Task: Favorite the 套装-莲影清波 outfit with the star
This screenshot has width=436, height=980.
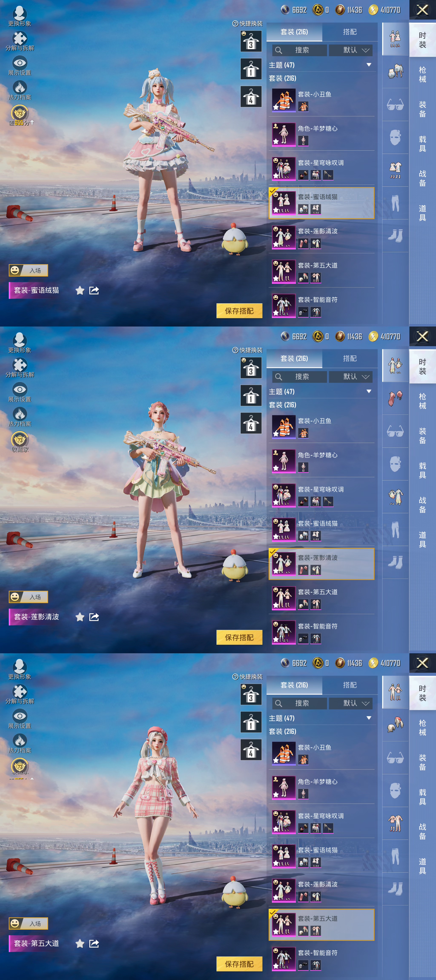Action: click(80, 617)
